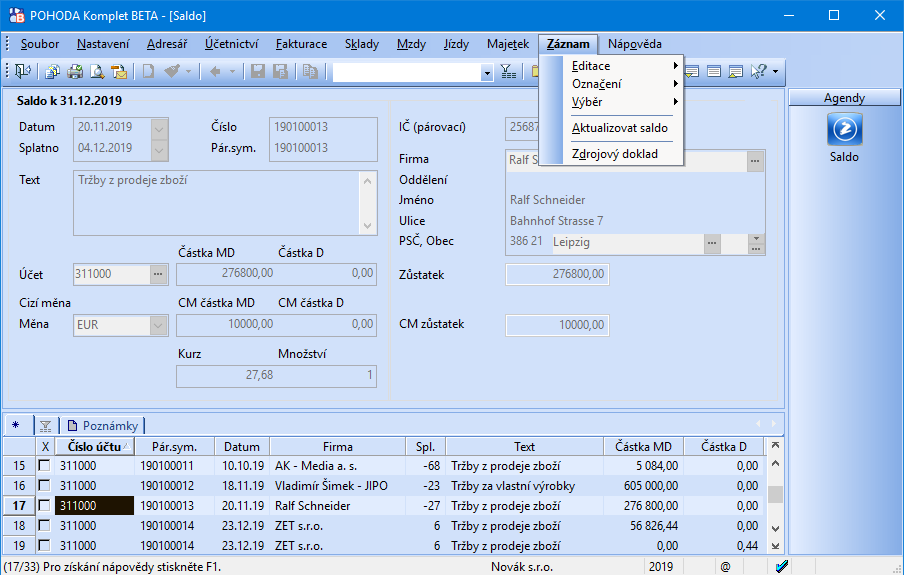Click the second diskette save icon

point(280,72)
